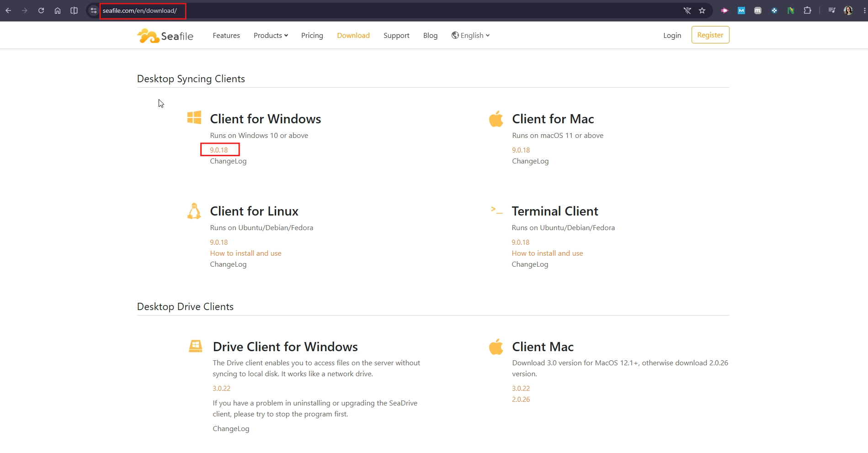Open the Extensions puzzle menu

[x=808, y=11]
